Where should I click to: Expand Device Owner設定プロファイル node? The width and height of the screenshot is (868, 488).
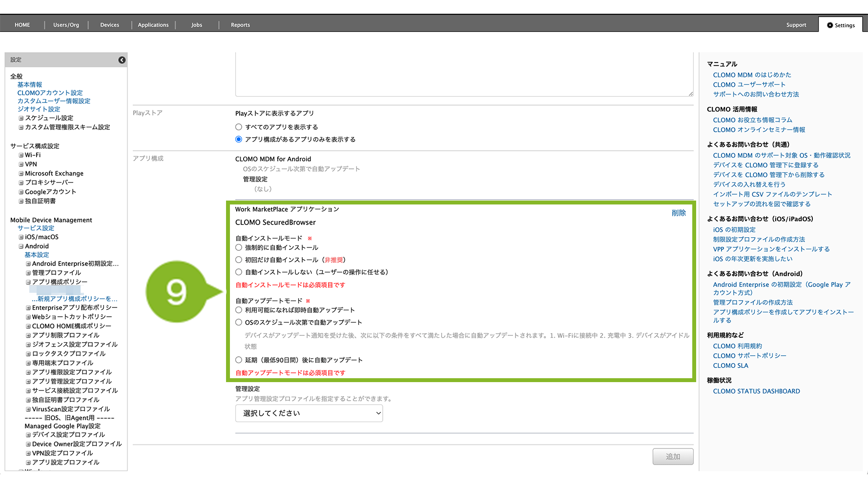coord(28,444)
